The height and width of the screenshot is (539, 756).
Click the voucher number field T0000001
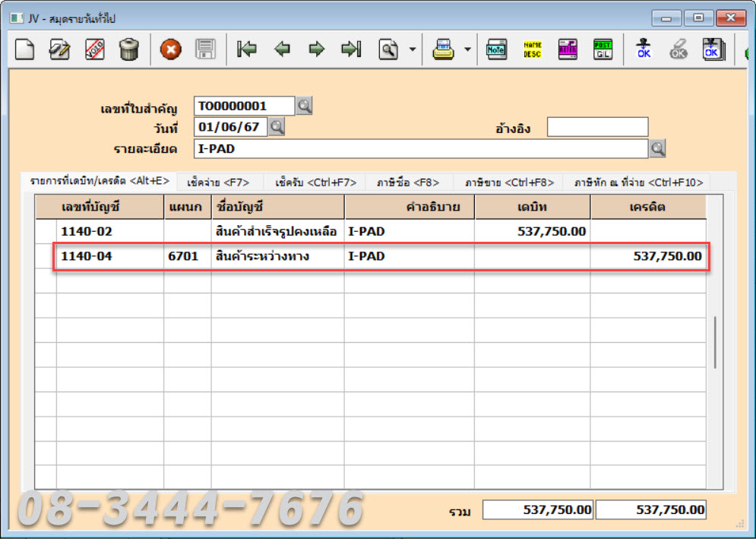(x=245, y=106)
